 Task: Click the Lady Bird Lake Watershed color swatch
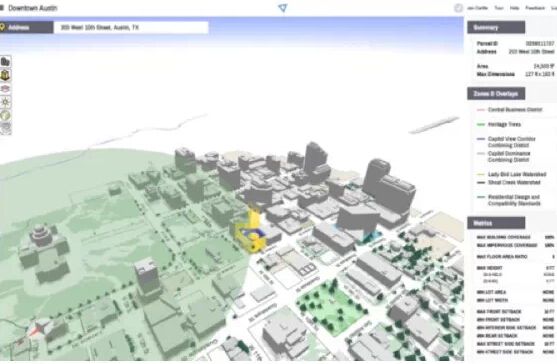[x=481, y=174]
